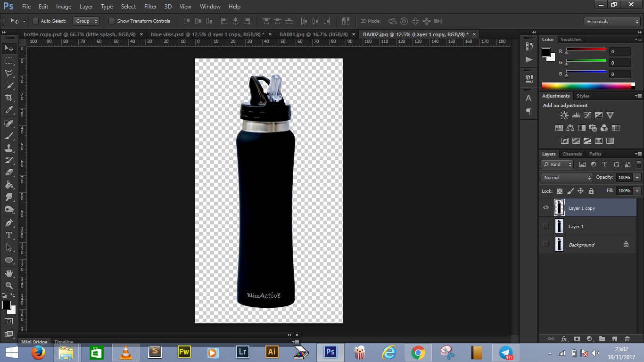Click the Layer 1 copy thumbnail
The height and width of the screenshot is (362, 644).
click(x=560, y=207)
